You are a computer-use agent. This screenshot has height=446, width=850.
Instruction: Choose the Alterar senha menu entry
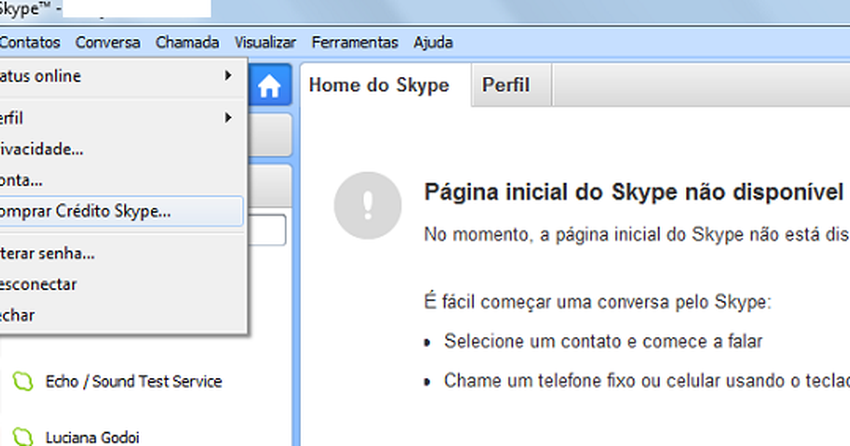point(121,253)
